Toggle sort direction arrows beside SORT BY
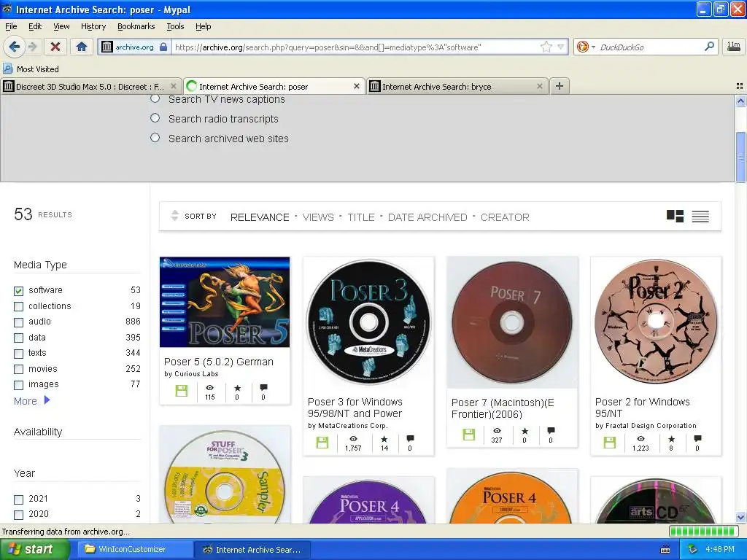This screenshot has width=747, height=560. point(174,216)
